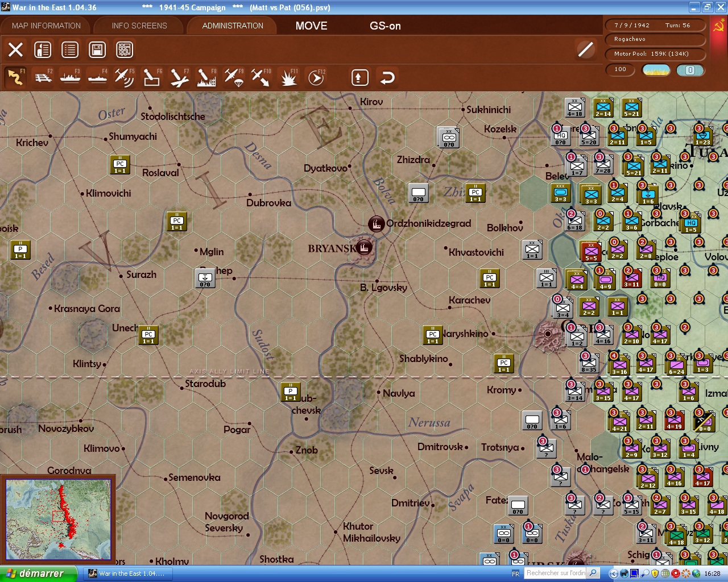Switch to the ADMINISTRATION tab
Image resolution: width=728 pixels, height=582 pixels.
(233, 26)
